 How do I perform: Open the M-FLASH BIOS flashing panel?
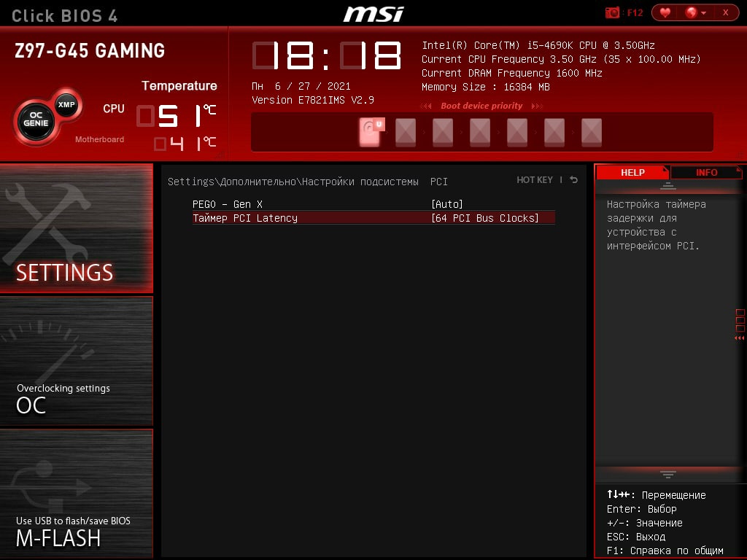(76, 494)
